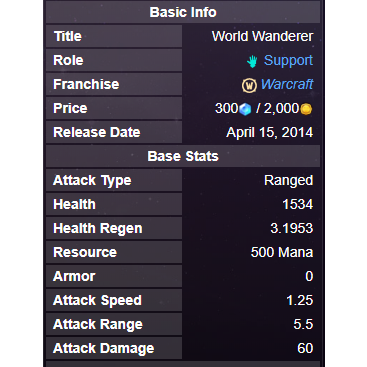Click the Attack Range value 5.5
The width and height of the screenshot is (367, 367).
(x=303, y=324)
